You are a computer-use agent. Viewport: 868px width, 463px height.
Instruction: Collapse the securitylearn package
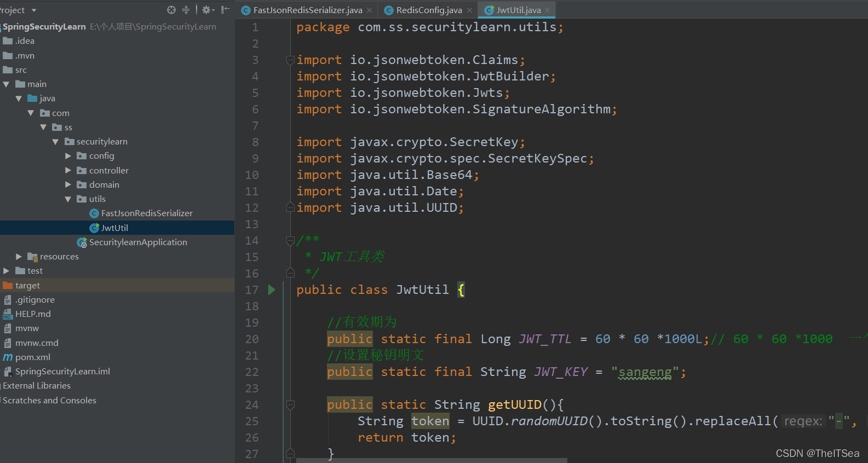55,142
